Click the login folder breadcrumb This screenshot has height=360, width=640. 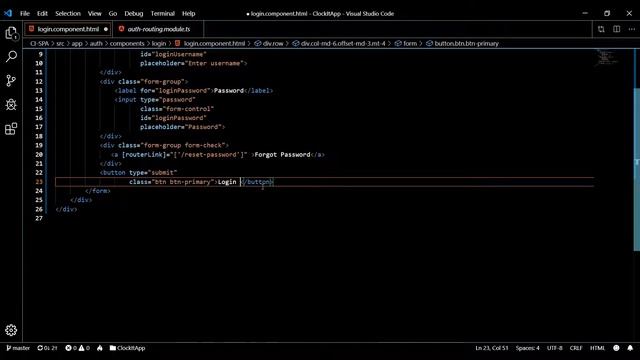(159, 43)
